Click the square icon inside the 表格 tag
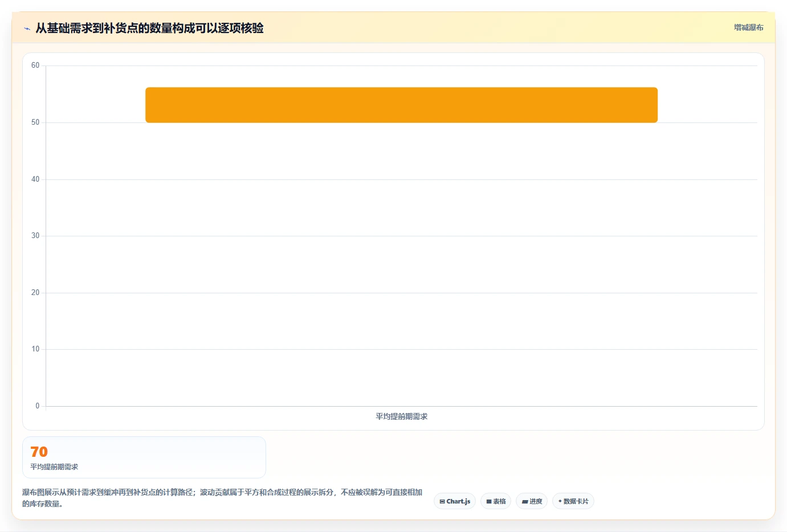 [489, 502]
